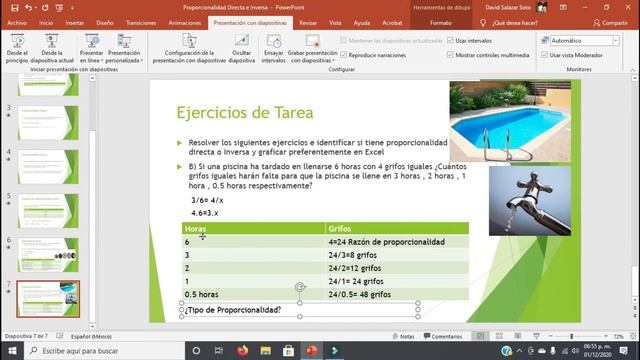
Task: Start slideshow Desde el principio
Action: pos(17,49)
